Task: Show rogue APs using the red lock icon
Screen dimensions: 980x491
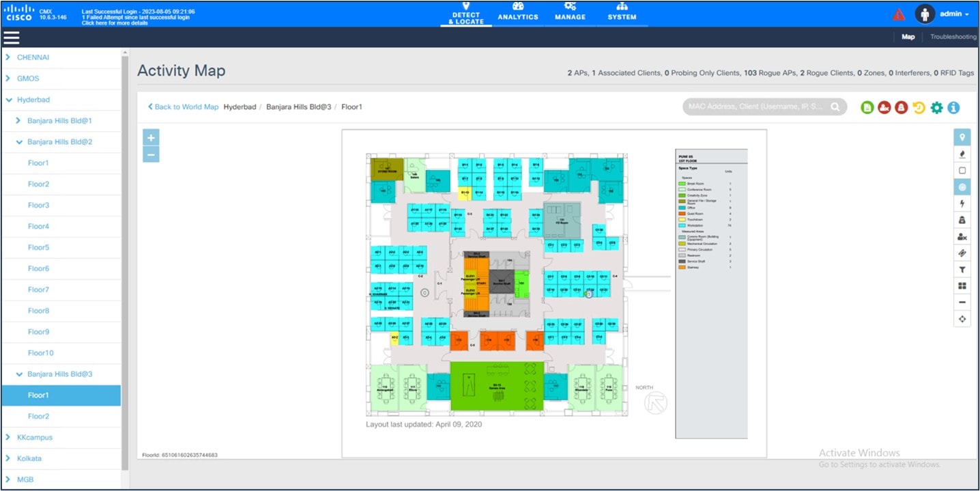Action: (899, 107)
